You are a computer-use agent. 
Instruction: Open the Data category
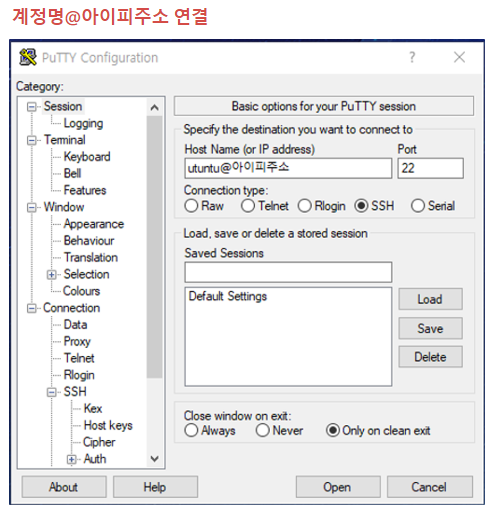coord(76,325)
